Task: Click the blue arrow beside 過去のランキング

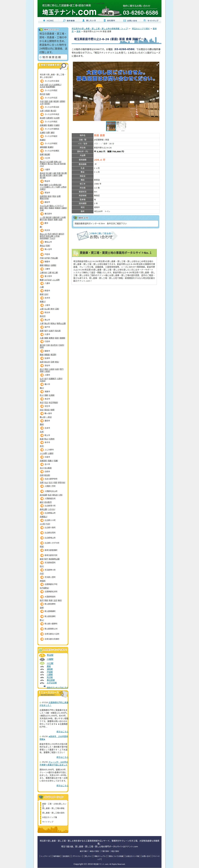Action: [x=44, y=686]
